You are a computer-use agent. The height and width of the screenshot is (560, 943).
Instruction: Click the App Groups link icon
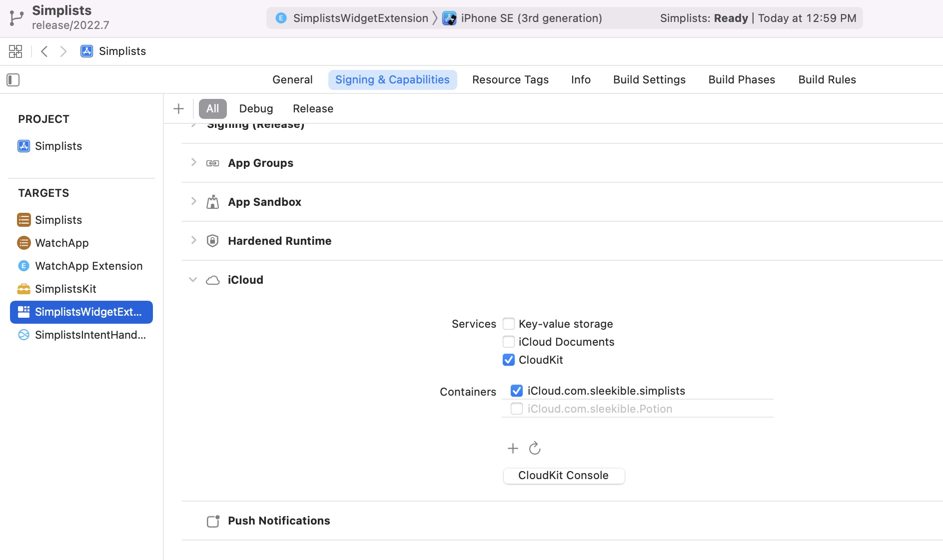[x=213, y=163]
